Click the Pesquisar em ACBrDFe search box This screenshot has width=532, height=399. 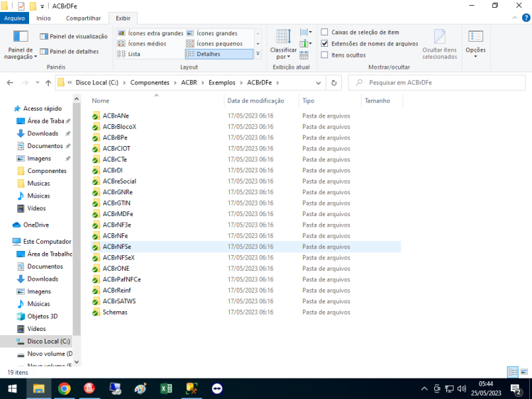[x=437, y=83]
